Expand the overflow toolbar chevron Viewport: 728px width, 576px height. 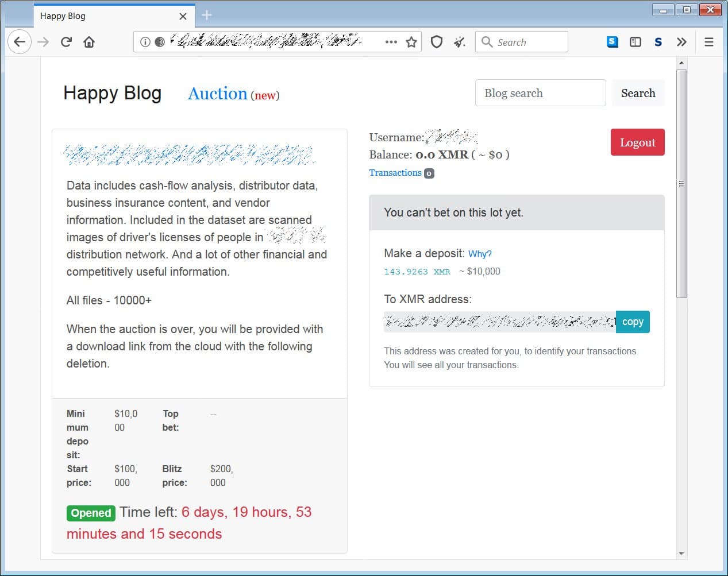(x=681, y=42)
